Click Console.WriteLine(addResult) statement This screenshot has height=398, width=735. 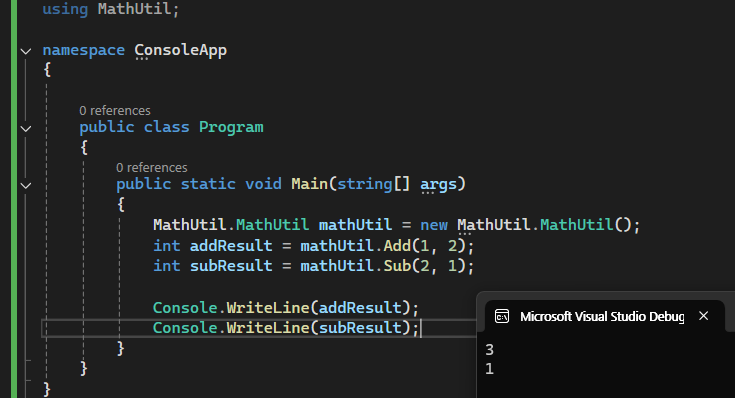tap(285, 308)
